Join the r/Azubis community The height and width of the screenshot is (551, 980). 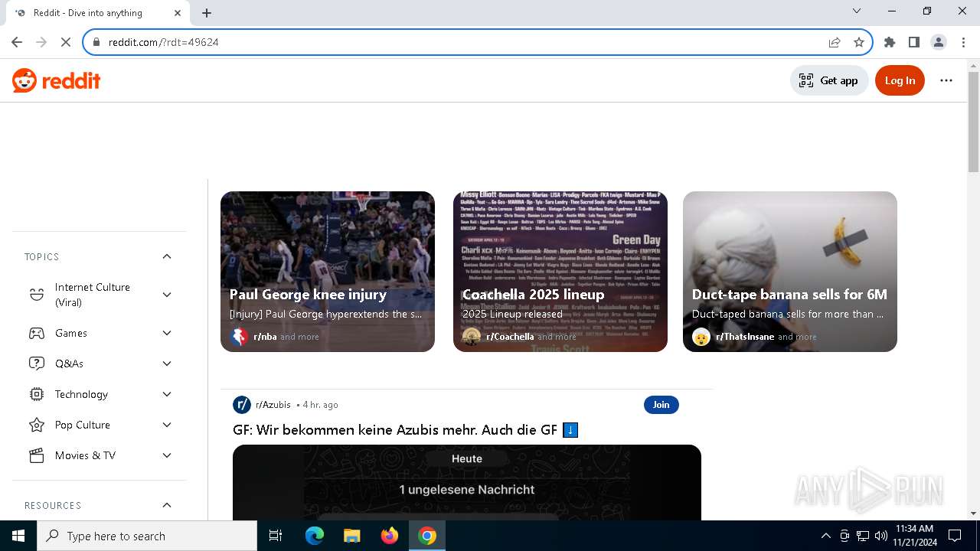[x=661, y=405]
